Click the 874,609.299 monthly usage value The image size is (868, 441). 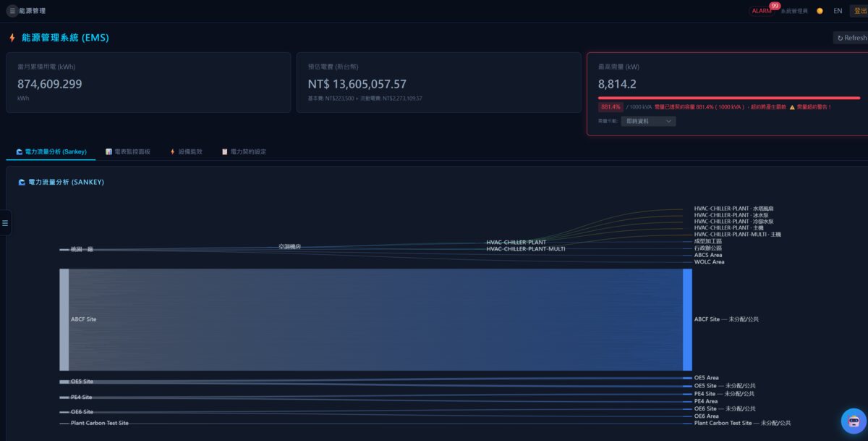pyautogui.click(x=50, y=84)
